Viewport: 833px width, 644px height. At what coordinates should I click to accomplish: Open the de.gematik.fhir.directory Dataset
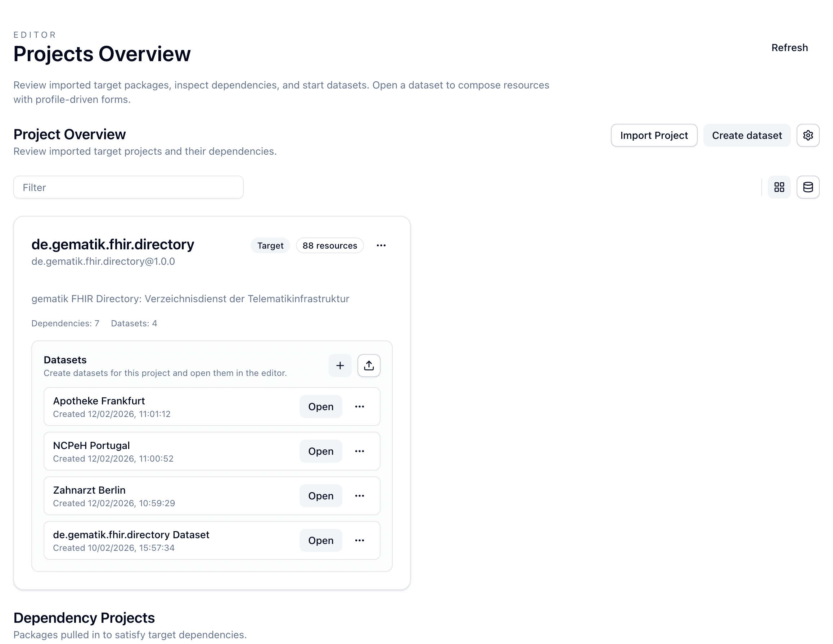click(x=320, y=540)
